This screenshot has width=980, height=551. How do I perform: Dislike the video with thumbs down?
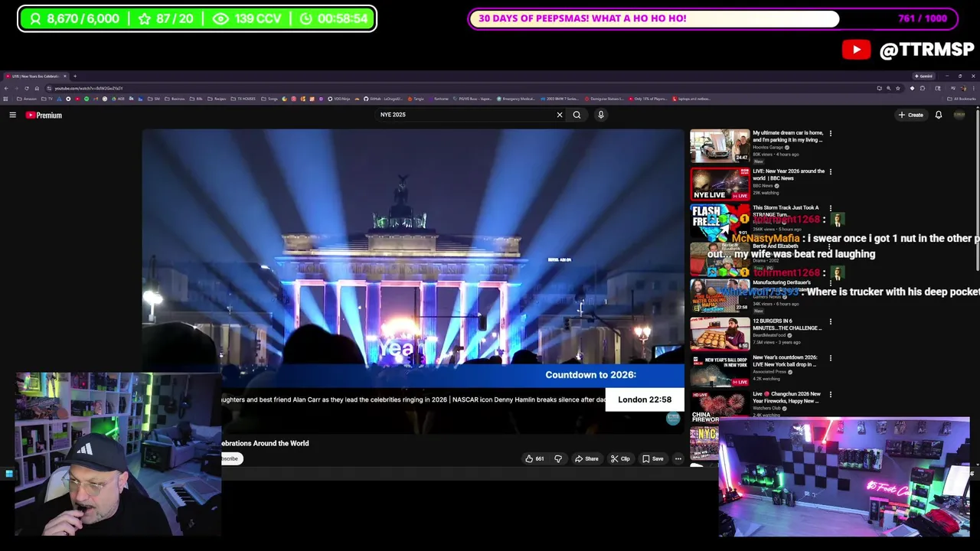pyautogui.click(x=558, y=458)
